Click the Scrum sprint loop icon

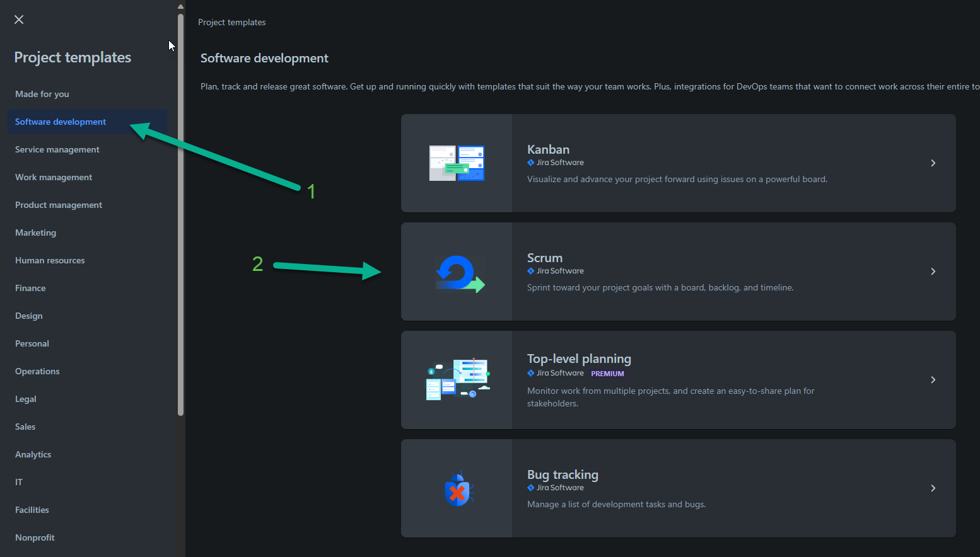coord(459,273)
